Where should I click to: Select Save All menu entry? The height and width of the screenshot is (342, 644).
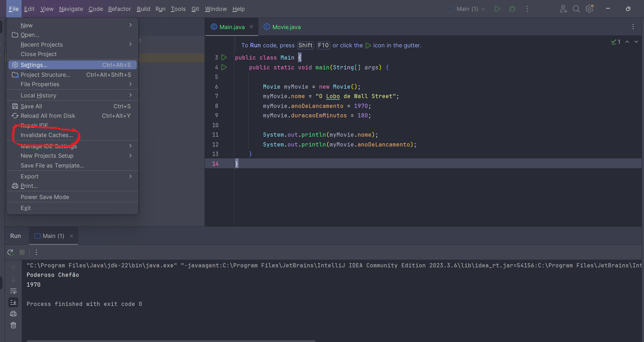coord(72,106)
